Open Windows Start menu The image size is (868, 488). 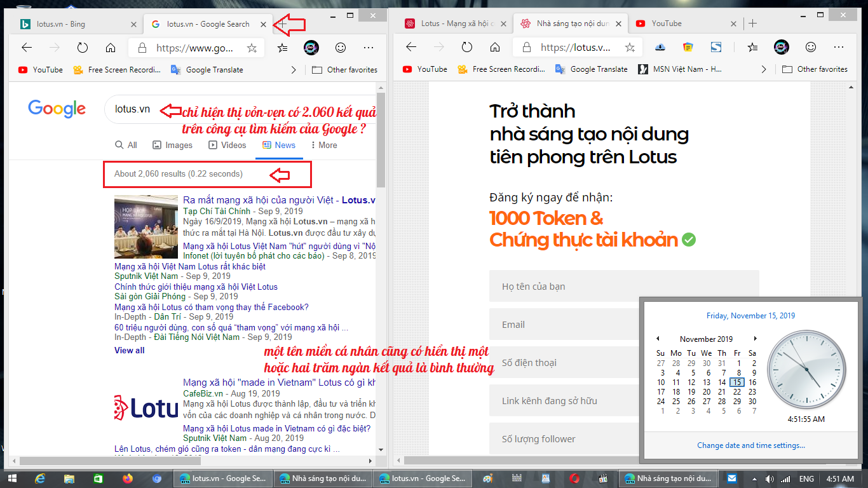(11, 478)
